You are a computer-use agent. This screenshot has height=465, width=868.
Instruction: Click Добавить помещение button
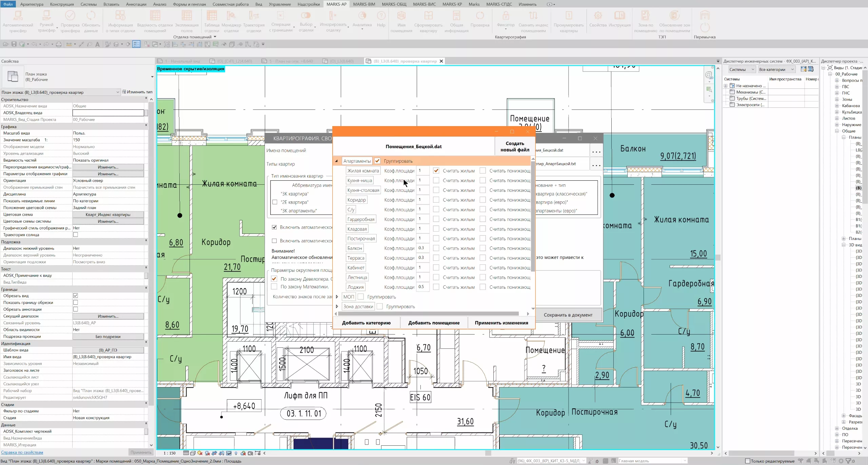(x=434, y=323)
